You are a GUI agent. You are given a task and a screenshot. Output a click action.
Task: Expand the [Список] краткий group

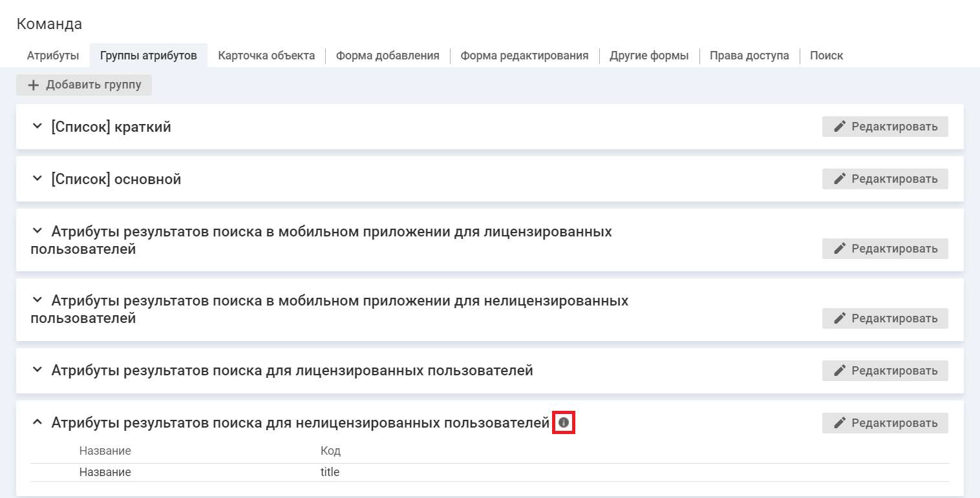coord(37,127)
